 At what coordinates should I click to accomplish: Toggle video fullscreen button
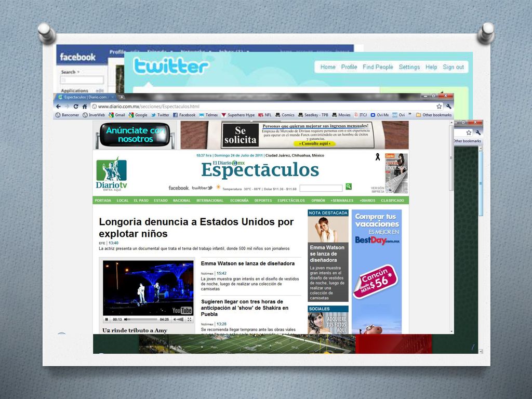click(x=189, y=320)
